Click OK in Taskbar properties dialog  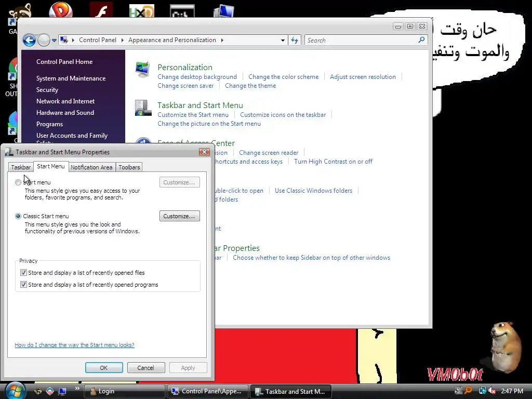coord(104,368)
